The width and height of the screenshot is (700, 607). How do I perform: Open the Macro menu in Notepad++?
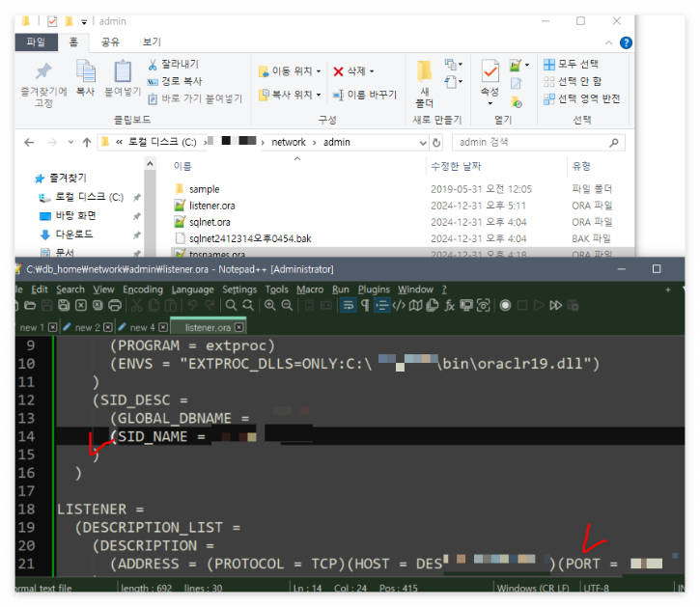pos(310,290)
